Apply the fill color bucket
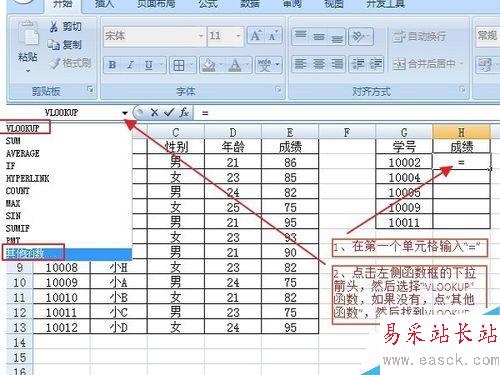Image resolution: width=500 pixels, height=375 pixels. click(x=209, y=65)
